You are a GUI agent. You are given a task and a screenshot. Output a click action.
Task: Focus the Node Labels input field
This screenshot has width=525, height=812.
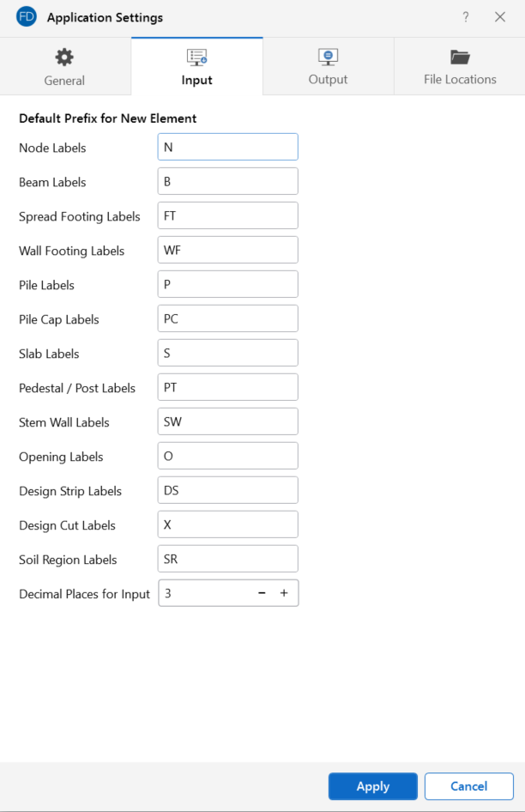pyautogui.click(x=228, y=147)
